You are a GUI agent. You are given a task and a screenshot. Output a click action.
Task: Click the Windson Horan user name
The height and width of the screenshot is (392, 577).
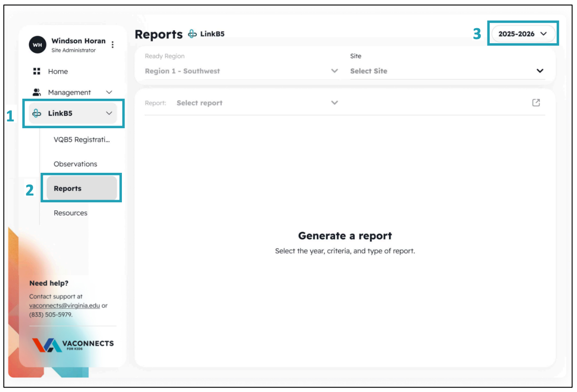pos(78,41)
